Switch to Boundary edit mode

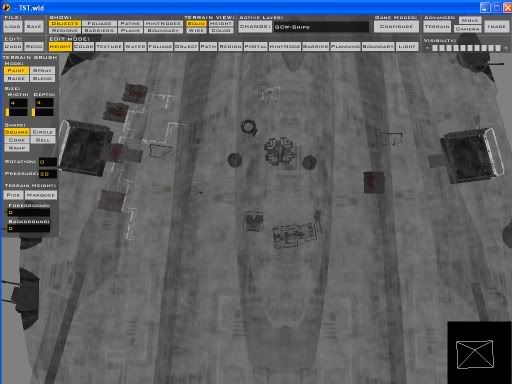coord(378,47)
